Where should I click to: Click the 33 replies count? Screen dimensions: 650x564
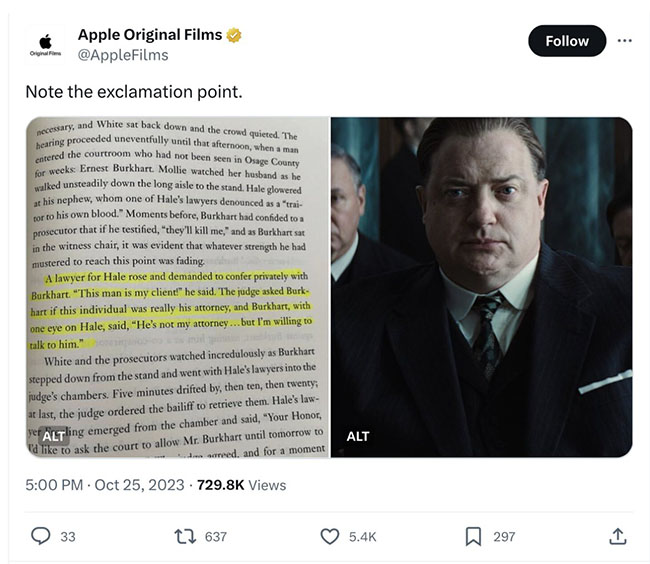click(x=68, y=537)
